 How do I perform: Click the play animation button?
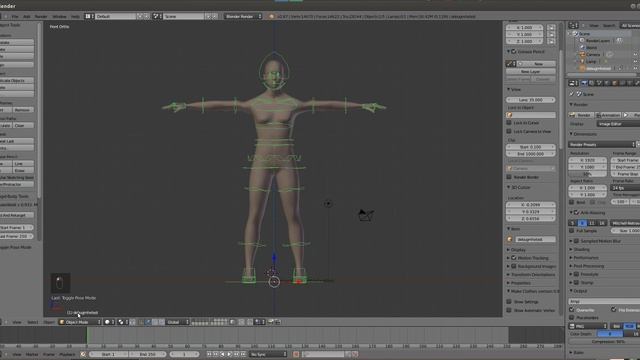[229, 354]
